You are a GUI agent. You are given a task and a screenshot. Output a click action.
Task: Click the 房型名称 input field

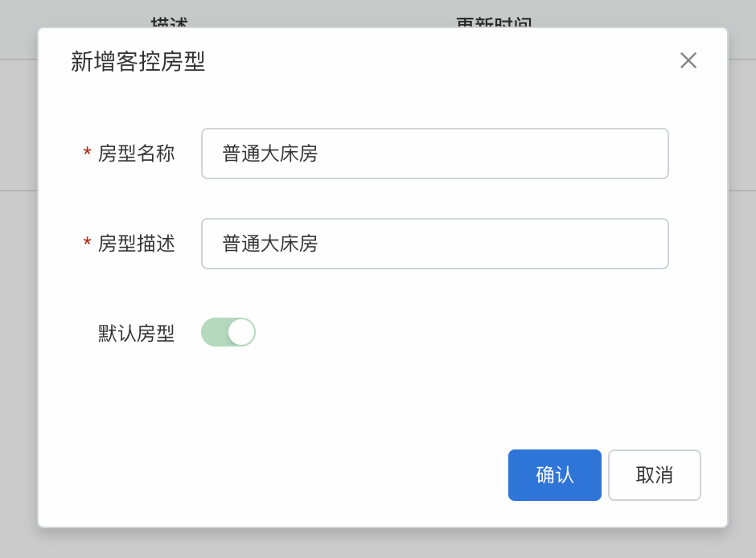click(x=435, y=154)
